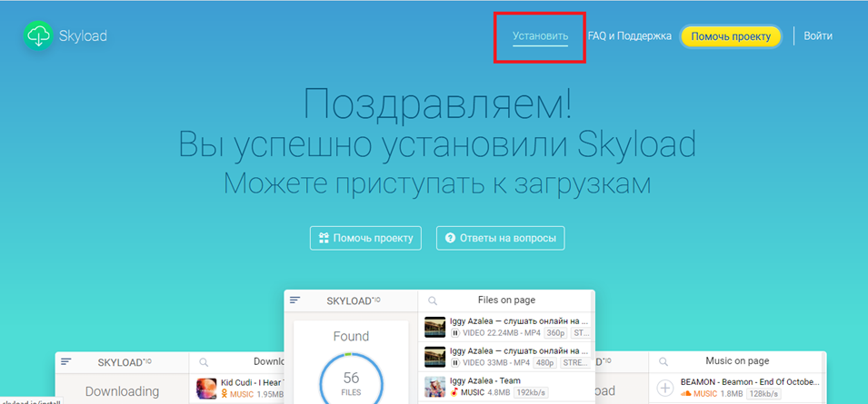The width and height of the screenshot is (868, 404).
Task: Click search icon beside Music on page
Action: click(664, 361)
